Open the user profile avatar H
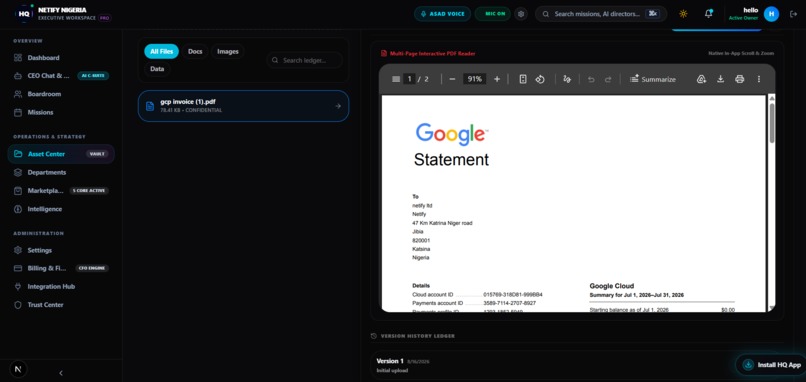 click(x=771, y=14)
